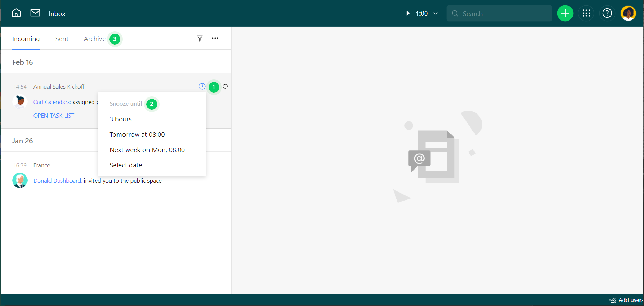Choose Tomorrow at 08:00 snooze option

click(137, 135)
